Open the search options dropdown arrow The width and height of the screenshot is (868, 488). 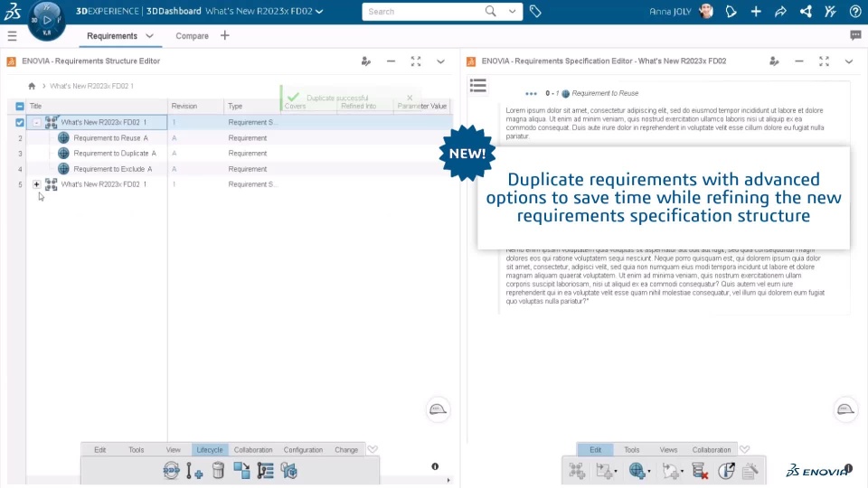pos(512,11)
